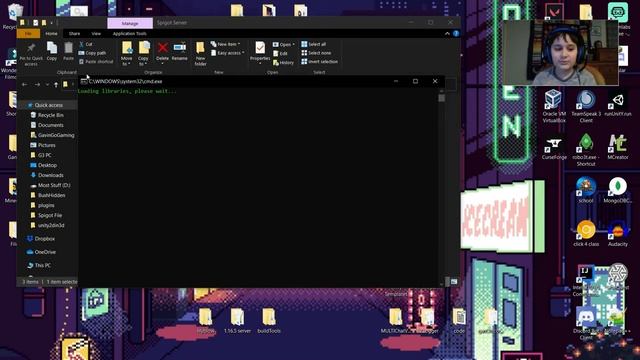Click History in the Open group
The height and width of the screenshot is (360, 640).
point(283,62)
